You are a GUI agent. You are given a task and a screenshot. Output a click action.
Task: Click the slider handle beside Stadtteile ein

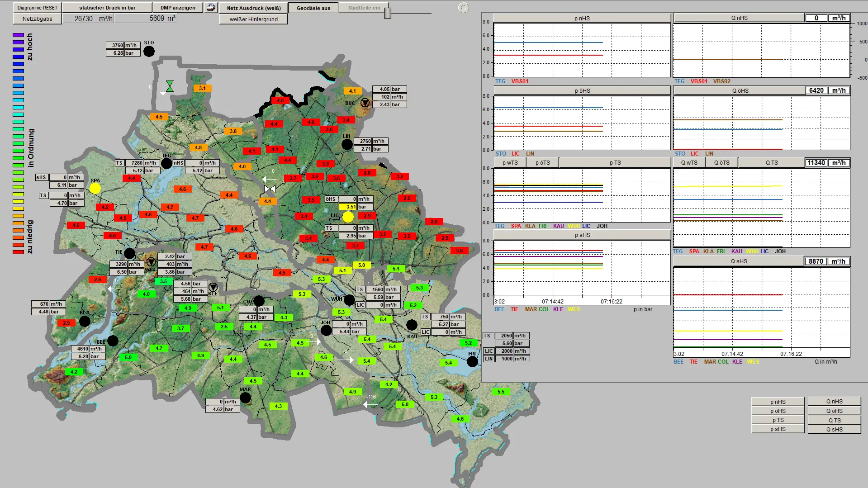(x=388, y=13)
